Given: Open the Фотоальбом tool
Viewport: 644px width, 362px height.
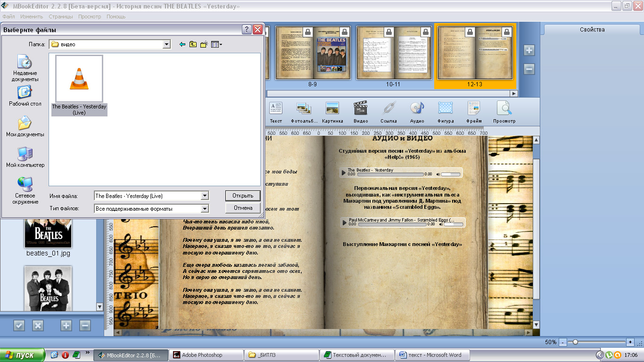Looking at the screenshot, I should click(x=304, y=112).
